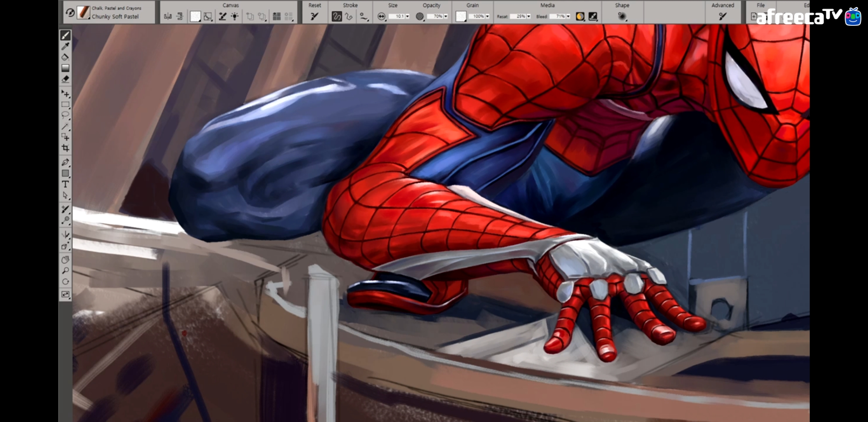868x422 pixels.
Task: Click the Reset brush tool button
Action: point(314,16)
